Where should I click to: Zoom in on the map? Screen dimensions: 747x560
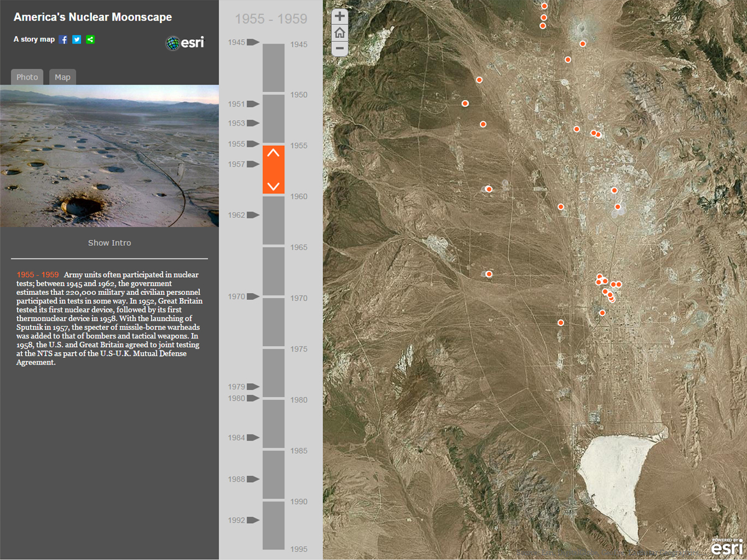[x=340, y=17]
